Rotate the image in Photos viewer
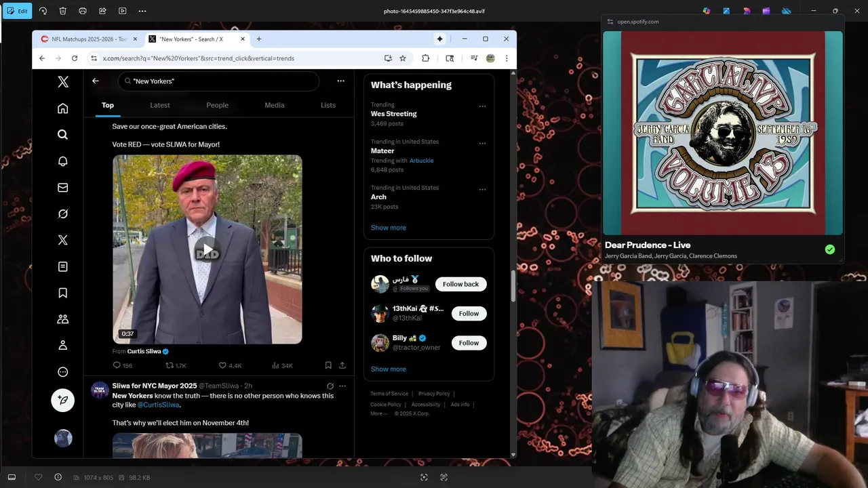 43,11
